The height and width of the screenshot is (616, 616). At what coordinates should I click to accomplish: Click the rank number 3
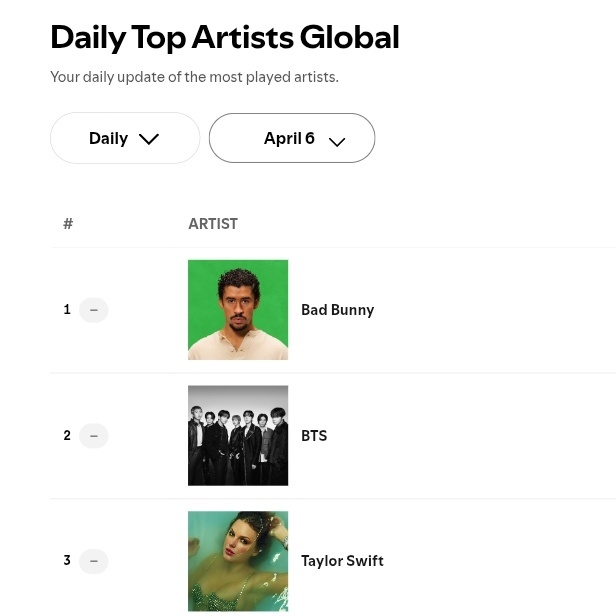(67, 560)
